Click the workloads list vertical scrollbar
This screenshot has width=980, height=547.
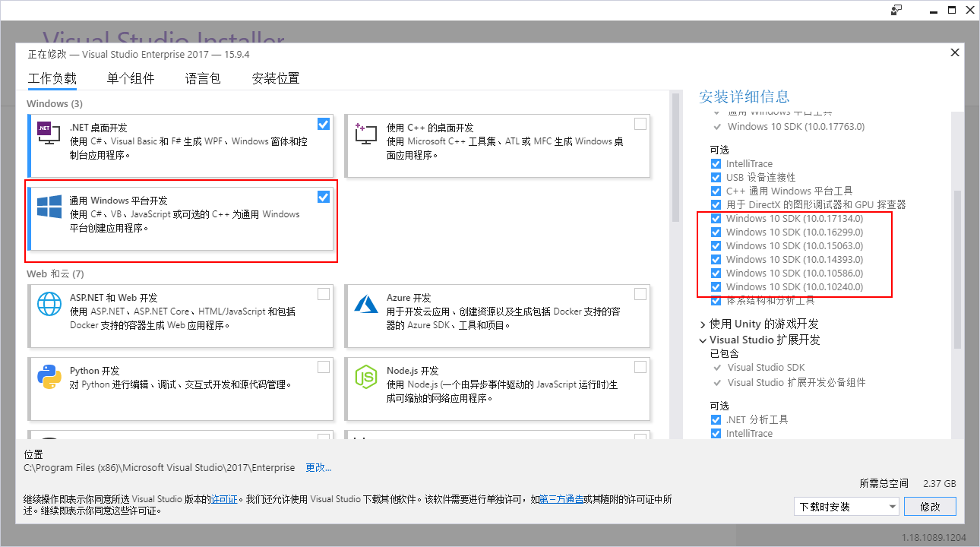point(675,159)
